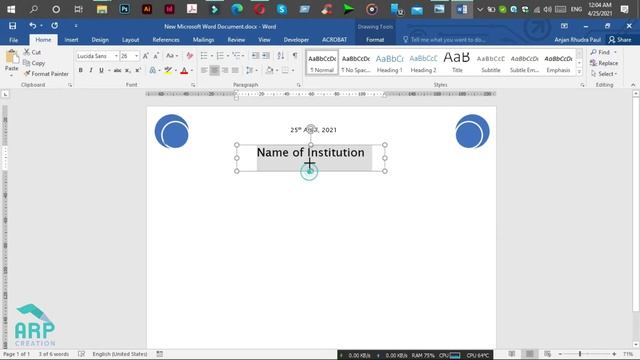
Task: Open the Paragraph dialog launcher
Action: point(299,85)
